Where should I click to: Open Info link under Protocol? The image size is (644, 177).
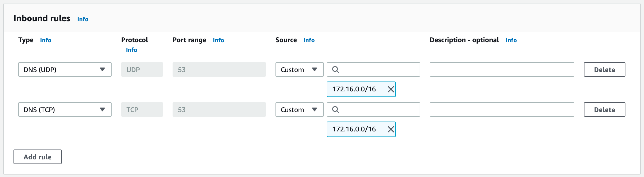click(x=131, y=50)
